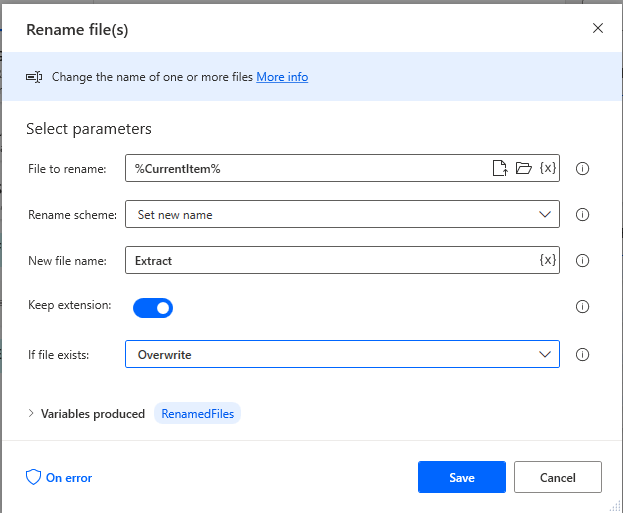Show info for If file exists
623x513 pixels.
[583, 354]
